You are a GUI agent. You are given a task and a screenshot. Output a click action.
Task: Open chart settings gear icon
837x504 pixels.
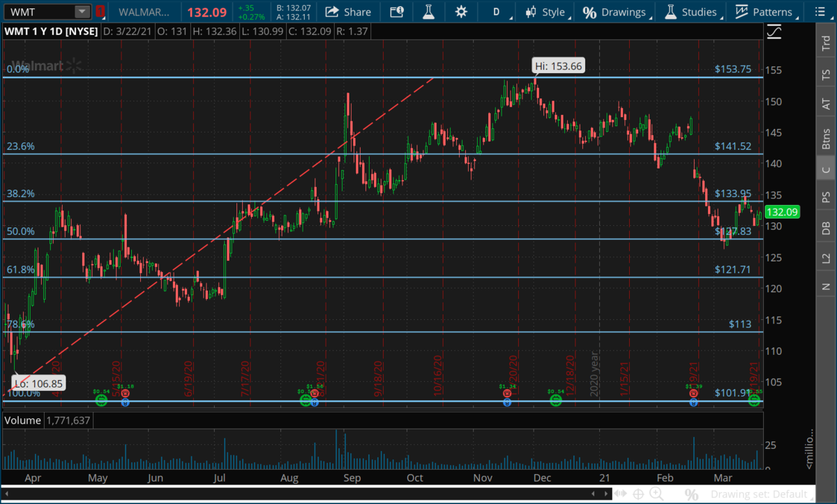(460, 11)
